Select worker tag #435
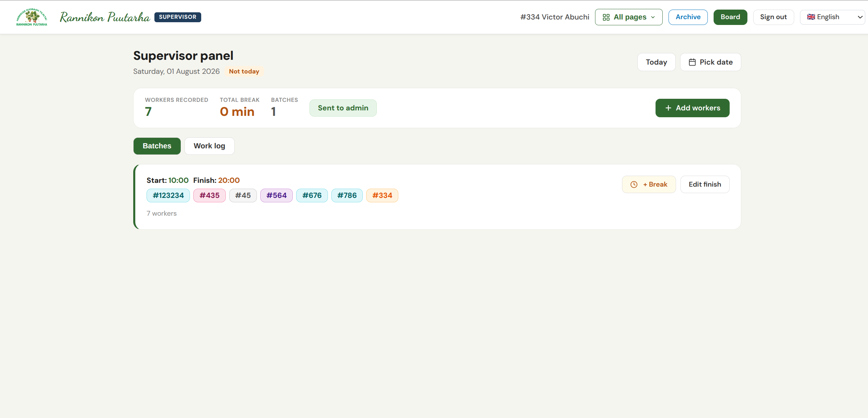This screenshot has height=418, width=868. pos(209,195)
